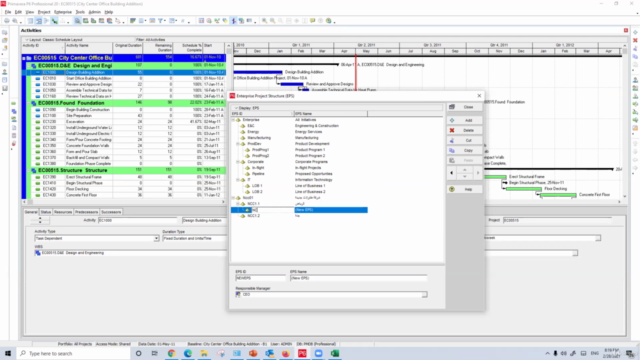Click the Close button in the EPS dialog
640x360 pixels.
click(464, 107)
